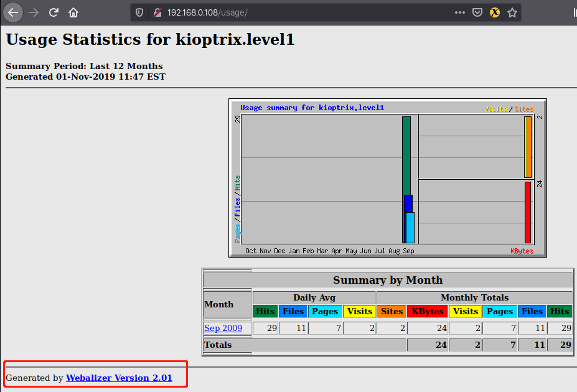Save this page to Pocket
This screenshot has height=392, width=577.
pyautogui.click(x=477, y=12)
